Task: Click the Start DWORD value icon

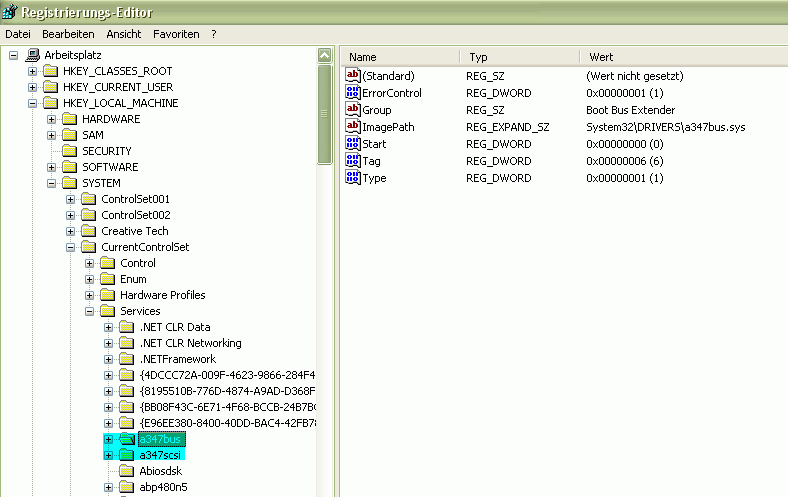Action: pos(353,144)
